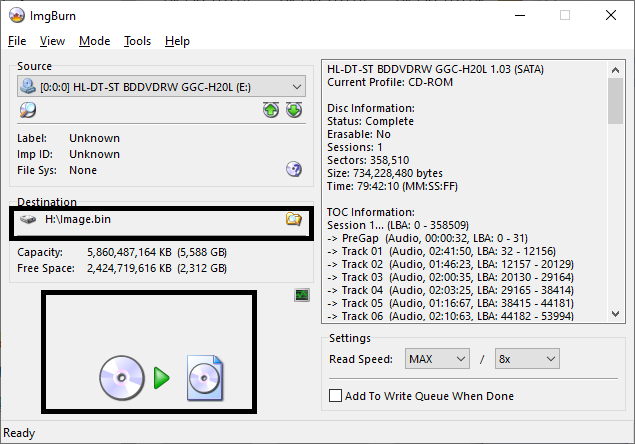Open the View menu
Screen dimensions: 635x444
[52, 41]
